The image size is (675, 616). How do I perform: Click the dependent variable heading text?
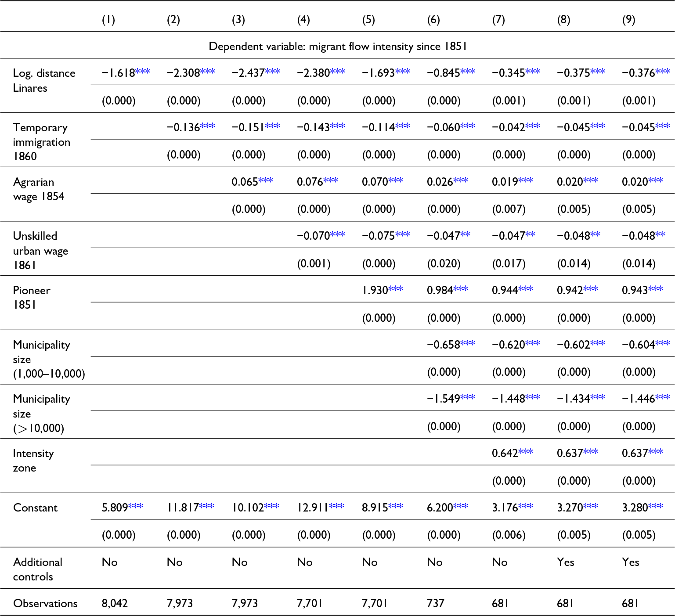337,46
